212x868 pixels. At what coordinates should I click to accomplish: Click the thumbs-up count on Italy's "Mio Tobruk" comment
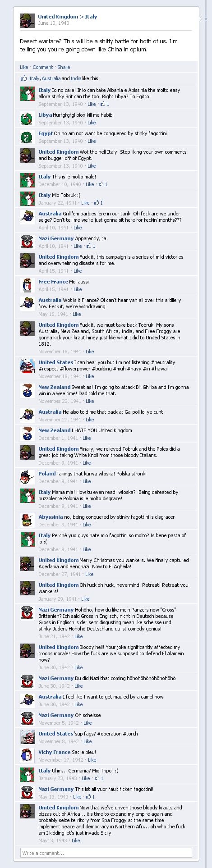(x=99, y=203)
